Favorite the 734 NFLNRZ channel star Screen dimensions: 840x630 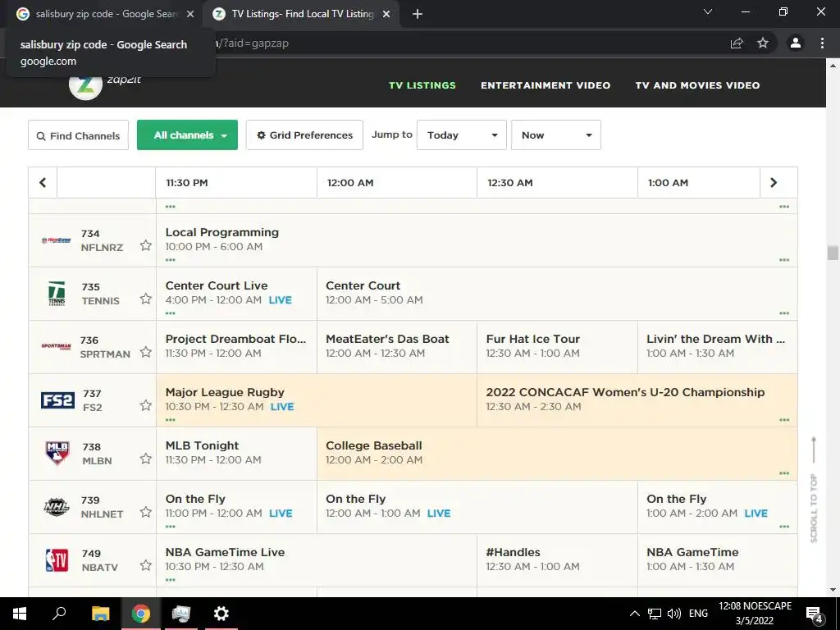146,245
